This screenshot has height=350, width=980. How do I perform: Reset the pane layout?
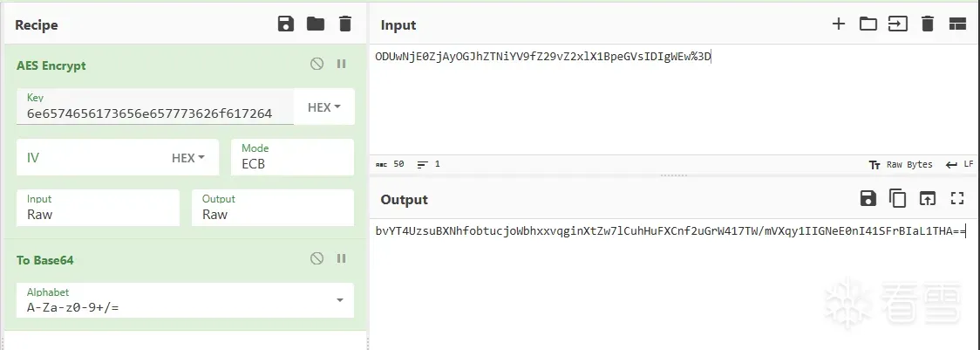pyautogui.click(x=957, y=24)
